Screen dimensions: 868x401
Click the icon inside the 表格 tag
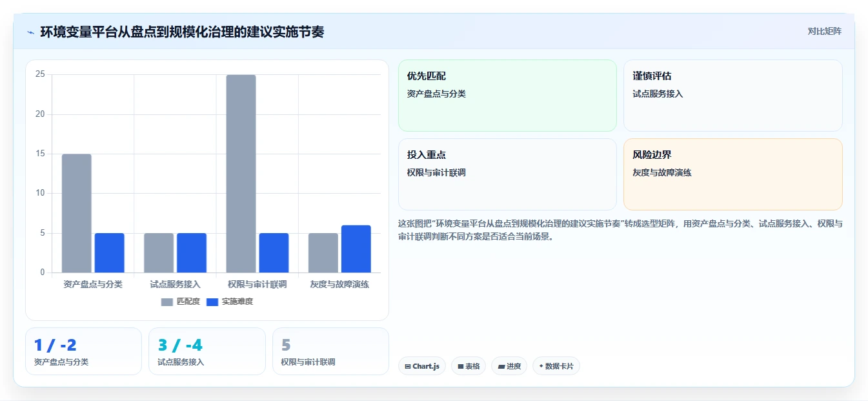[461, 367]
